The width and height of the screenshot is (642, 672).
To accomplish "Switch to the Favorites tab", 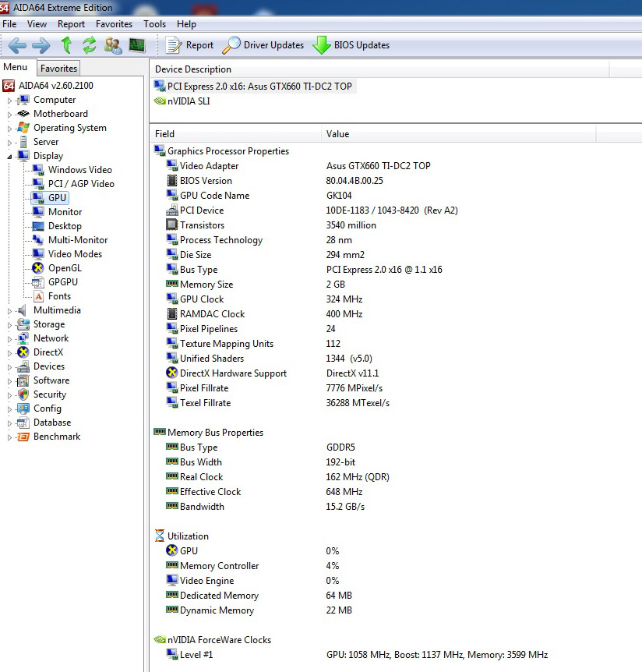I will pos(58,68).
